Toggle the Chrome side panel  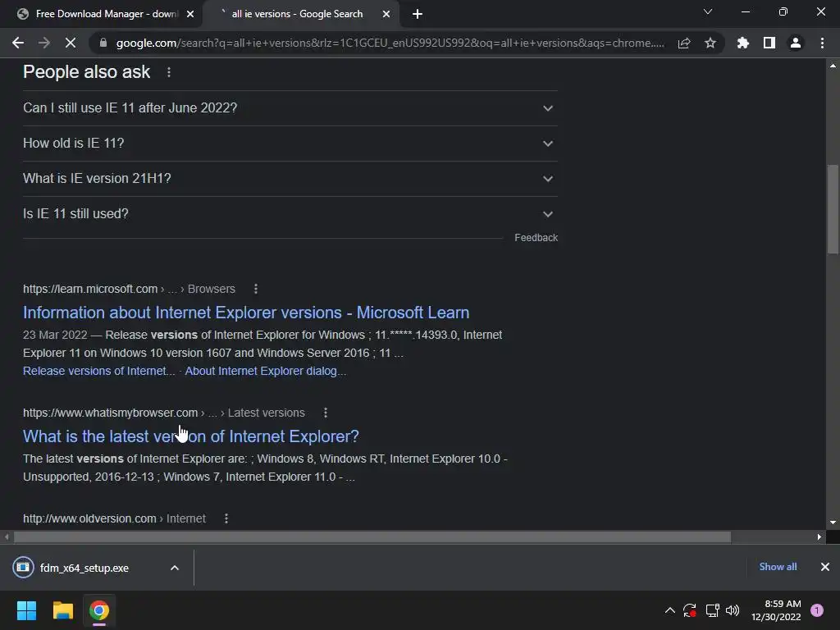point(769,43)
